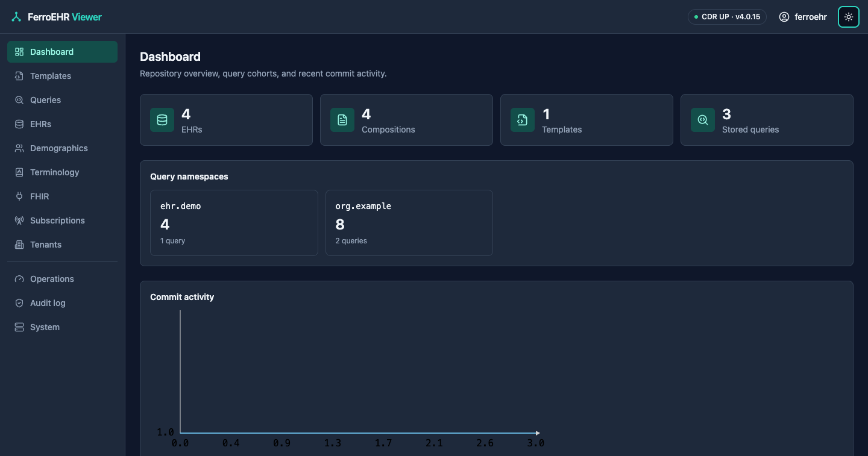Open the Tenants page
Image resolution: width=868 pixels, height=456 pixels.
62,245
